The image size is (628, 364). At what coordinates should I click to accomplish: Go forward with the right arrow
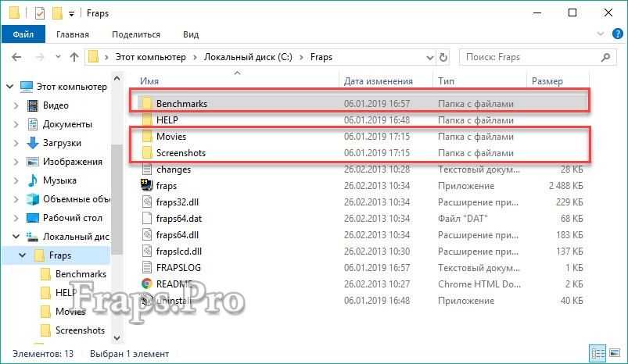(x=40, y=57)
